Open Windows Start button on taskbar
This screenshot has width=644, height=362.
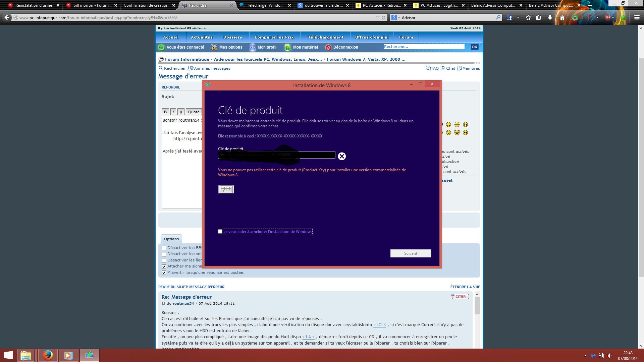(x=8, y=355)
